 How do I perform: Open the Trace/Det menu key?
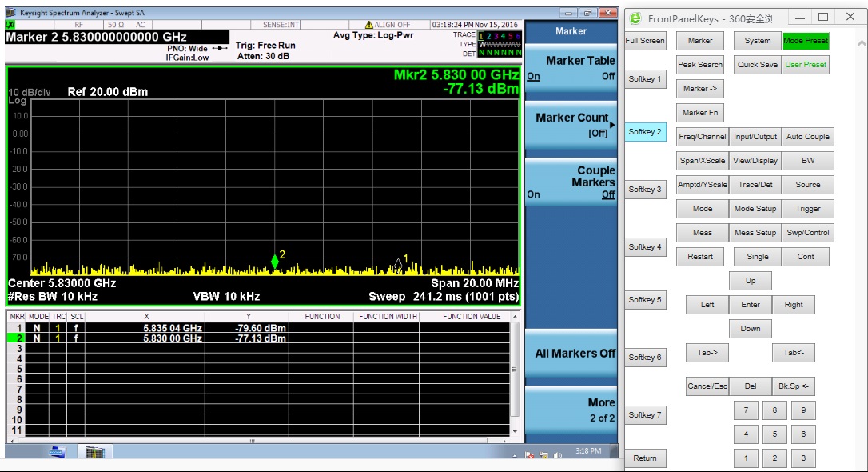click(x=755, y=185)
